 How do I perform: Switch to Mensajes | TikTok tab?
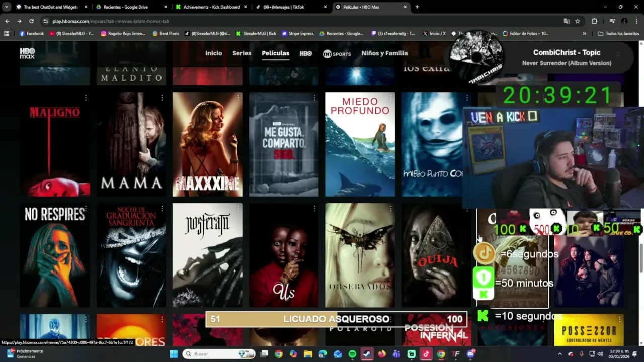click(290, 7)
